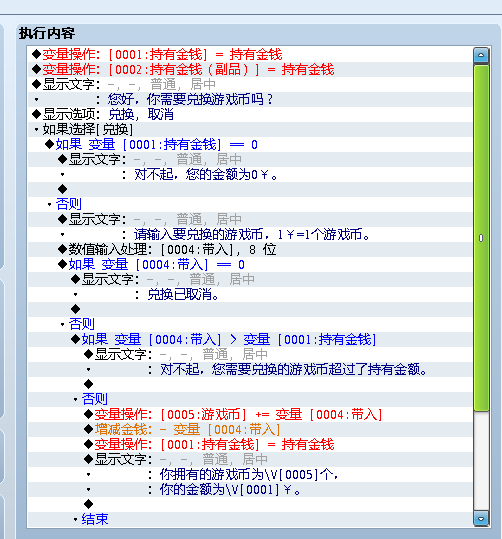502x539 pixels.
Task: Select the 如果选择[兑换] branch row
Action: pyautogui.click(x=250, y=130)
